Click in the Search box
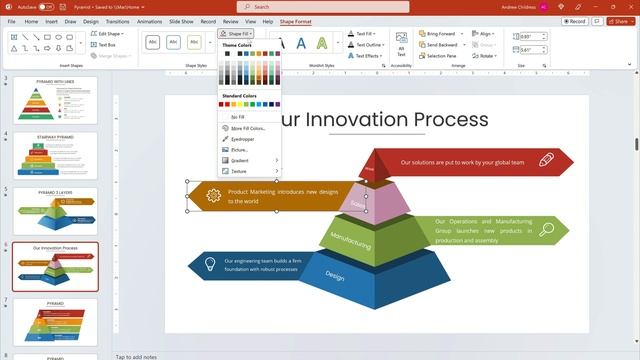 (x=323, y=7)
